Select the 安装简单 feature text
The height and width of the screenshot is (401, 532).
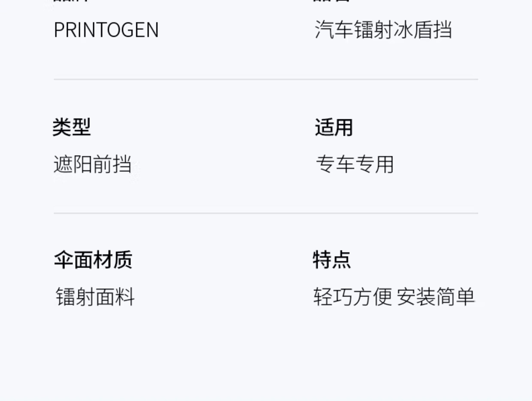pyautogui.click(x=435, y=296)
